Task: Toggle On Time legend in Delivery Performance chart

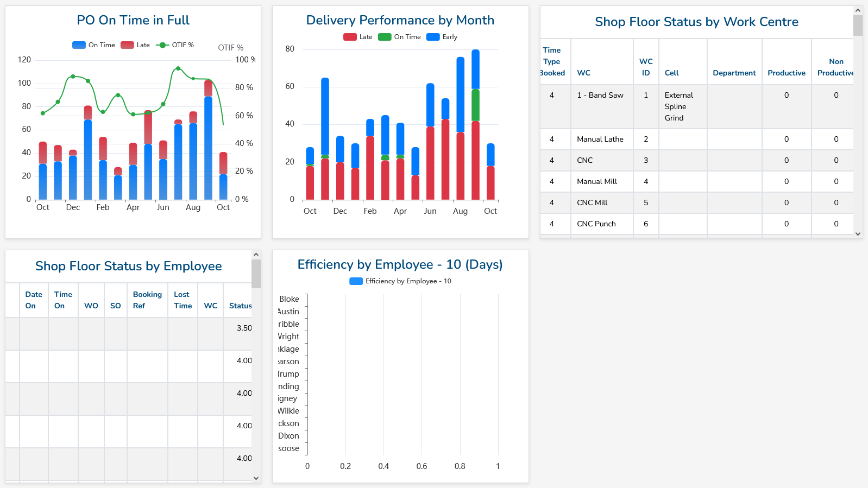Action: point(399,37)
